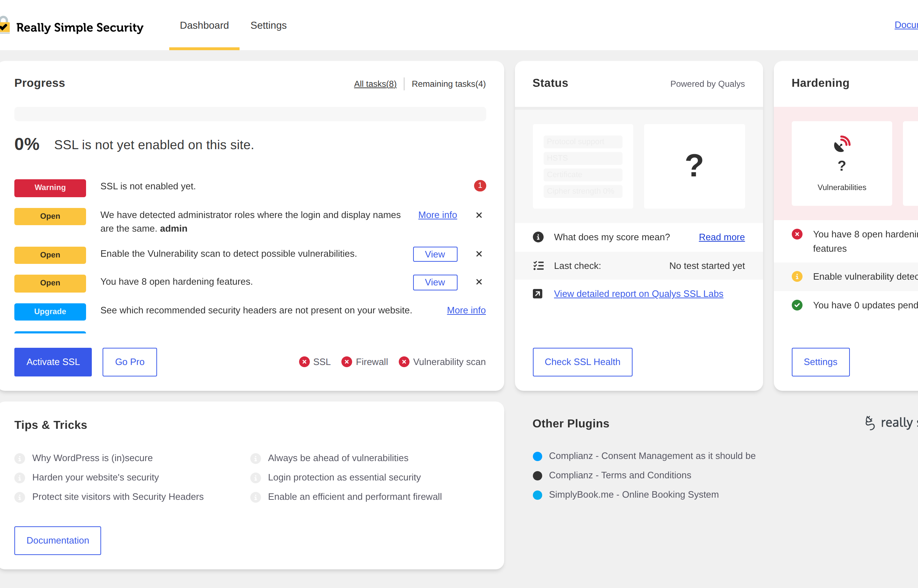Click the info icon beside What does my score mean

tap(538, 237)
